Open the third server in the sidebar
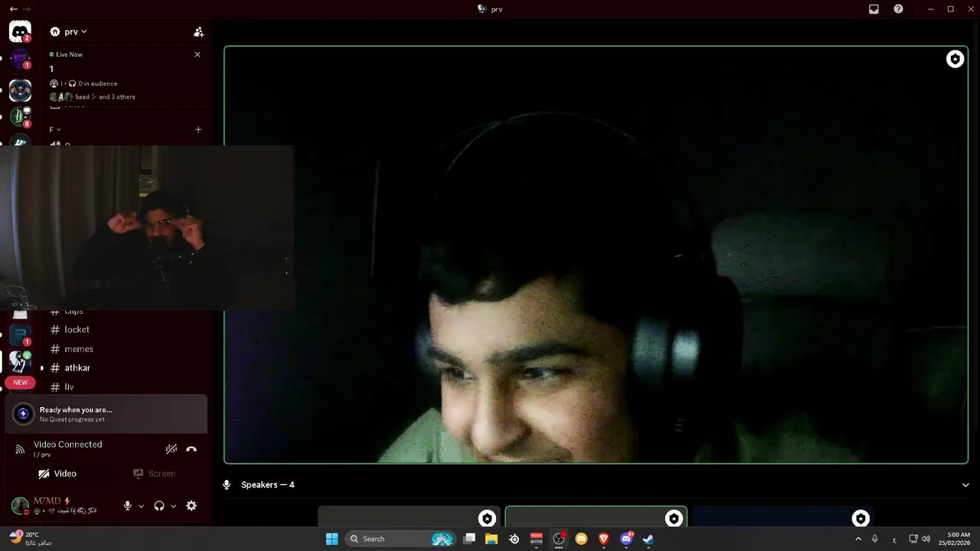Screen dimensions: 980x551 point(20,90)
